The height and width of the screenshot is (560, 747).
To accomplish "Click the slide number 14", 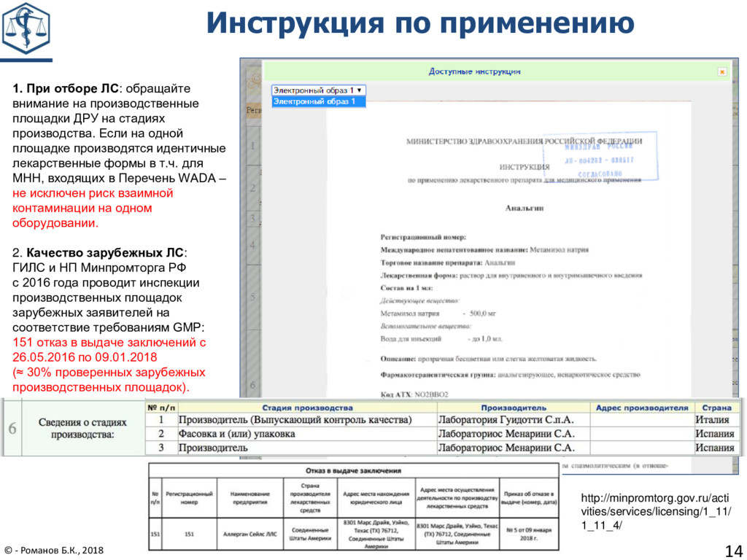I will tap(734, 551).
